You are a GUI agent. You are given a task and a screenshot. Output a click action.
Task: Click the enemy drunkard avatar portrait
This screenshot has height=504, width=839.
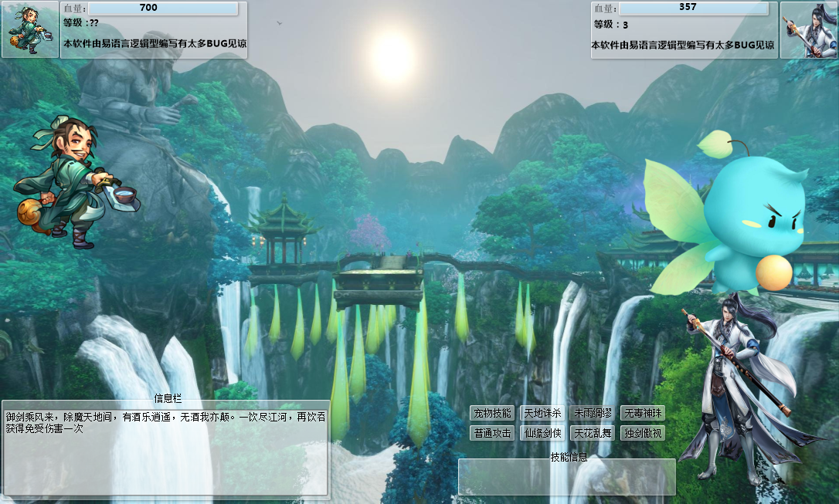(x=30, y=29)
